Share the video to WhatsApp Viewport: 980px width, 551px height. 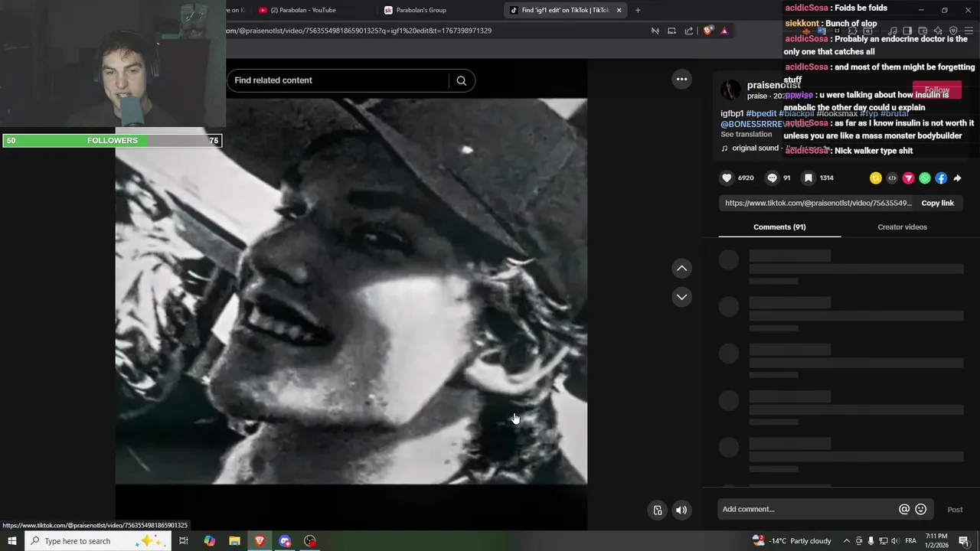[x=925, y=178]
